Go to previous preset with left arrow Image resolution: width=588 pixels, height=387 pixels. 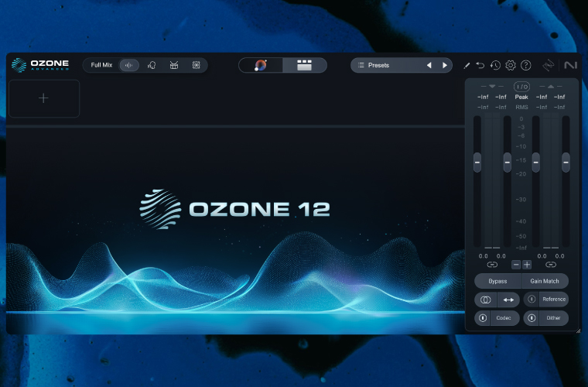[x=429, y=65]
